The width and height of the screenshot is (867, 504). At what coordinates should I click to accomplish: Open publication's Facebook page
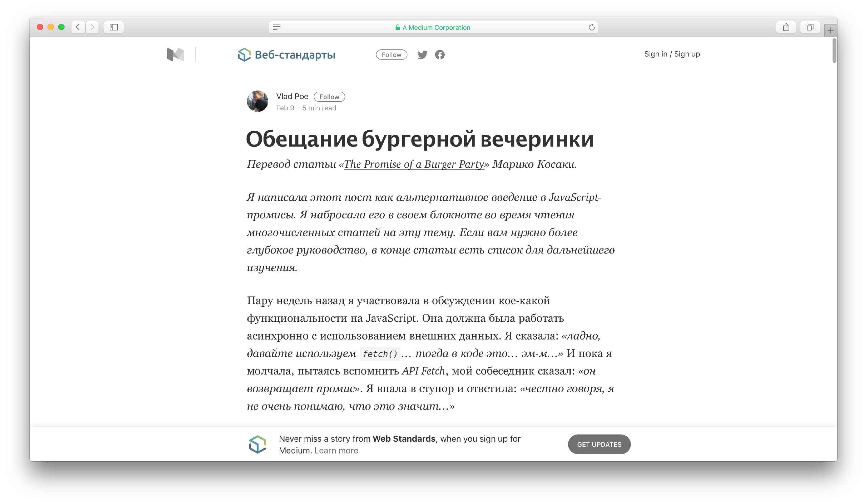440,54
